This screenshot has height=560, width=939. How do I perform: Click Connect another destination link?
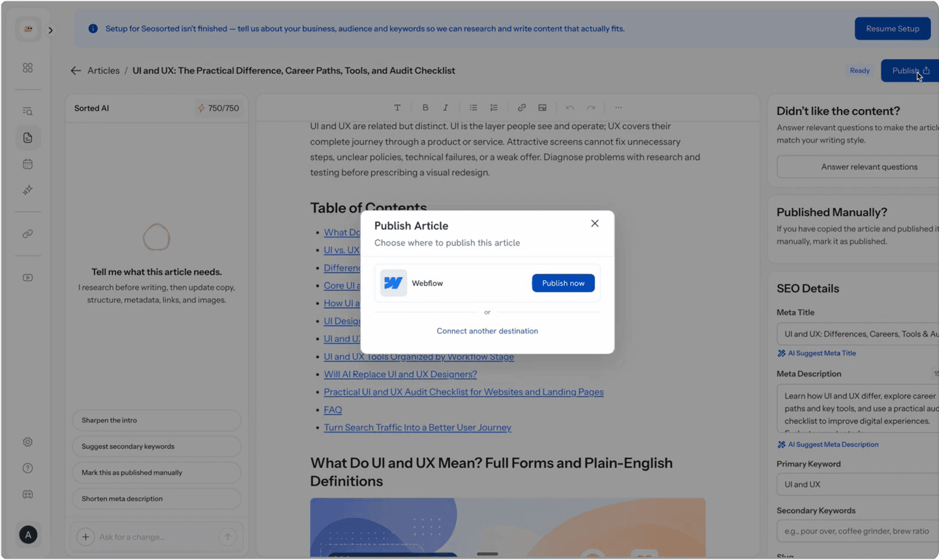[487, 331]
